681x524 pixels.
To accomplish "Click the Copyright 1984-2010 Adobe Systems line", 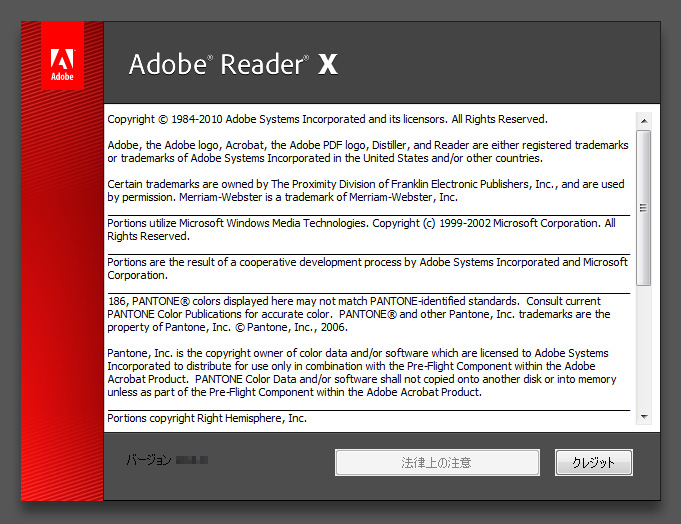I will click(327, 119).
